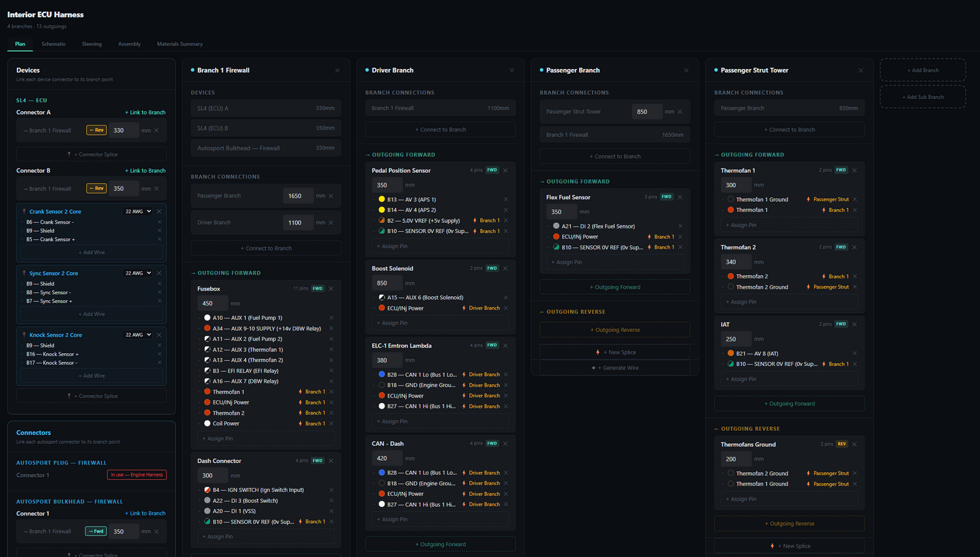
Task: Click the lightning splice icon beside Coil Power
Action: pos(300,424)
